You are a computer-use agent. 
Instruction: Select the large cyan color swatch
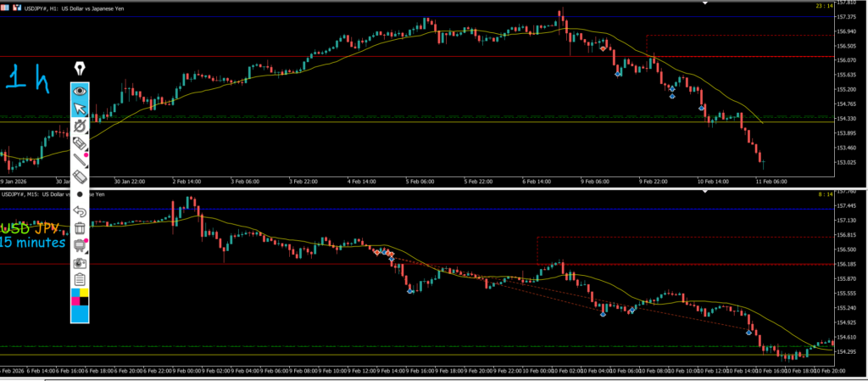(81, 314)
